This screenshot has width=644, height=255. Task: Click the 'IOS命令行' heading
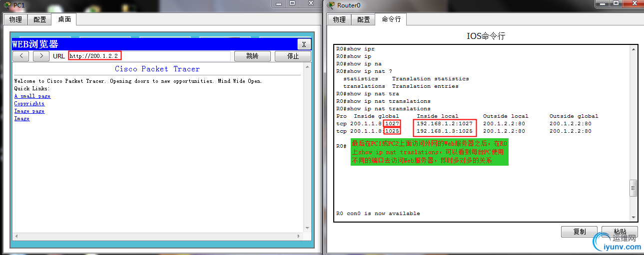coord(486,36)
